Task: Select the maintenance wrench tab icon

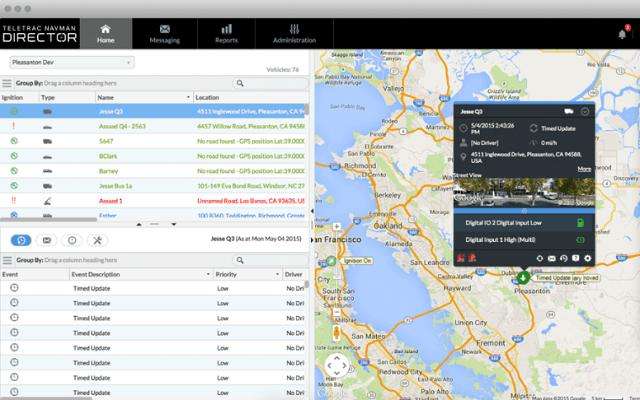Action: pos(97,240)
